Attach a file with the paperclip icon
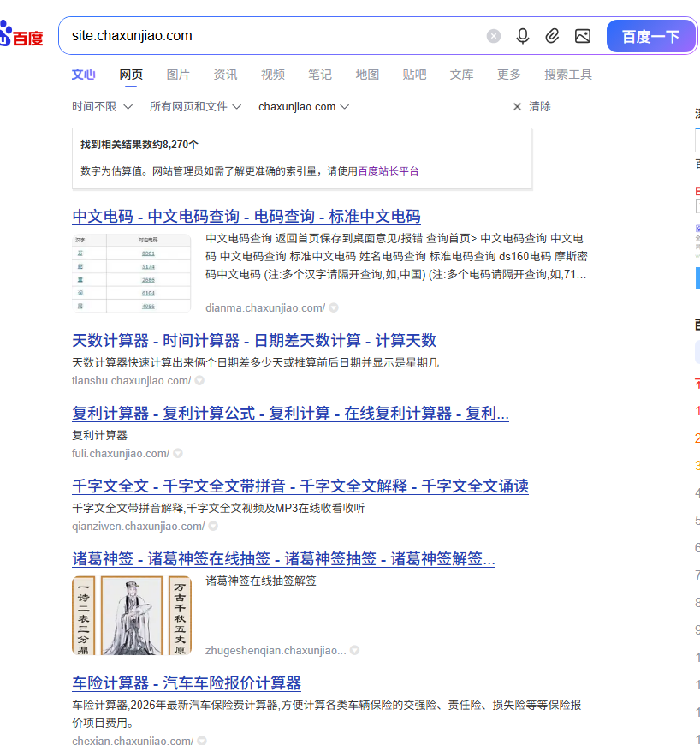 [552, 36]
